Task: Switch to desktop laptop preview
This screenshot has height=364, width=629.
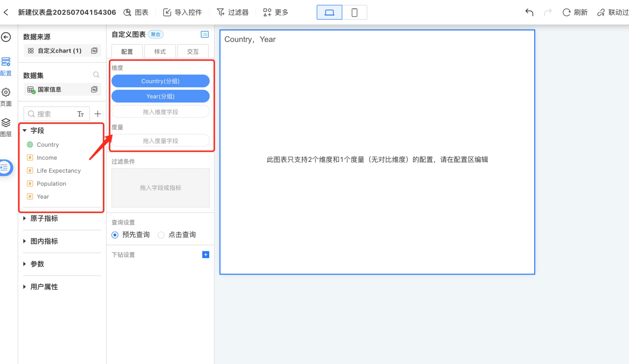Action: tap(329, 12)
